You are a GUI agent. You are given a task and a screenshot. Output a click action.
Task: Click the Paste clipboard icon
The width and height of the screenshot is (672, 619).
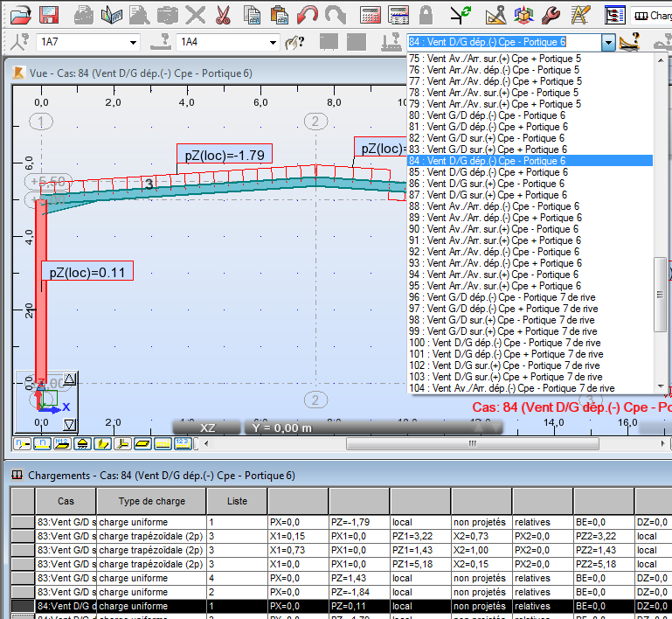click(279, 15)
